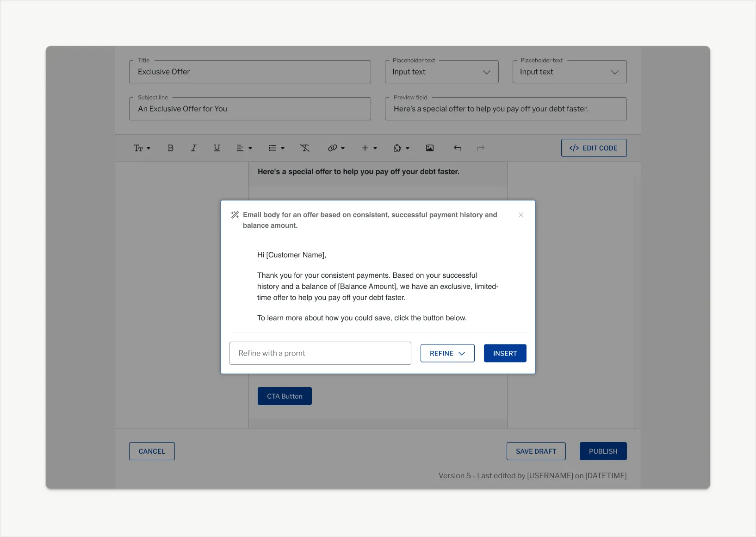Screen dimensions: 756x537
Task: Click the Preview field input
Action: (x=506, y=109)
